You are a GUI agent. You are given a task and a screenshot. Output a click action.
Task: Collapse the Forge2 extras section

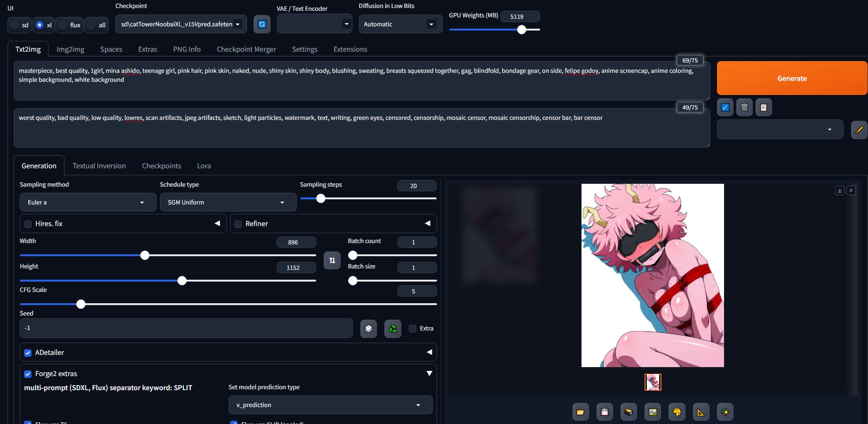point(429,373)
